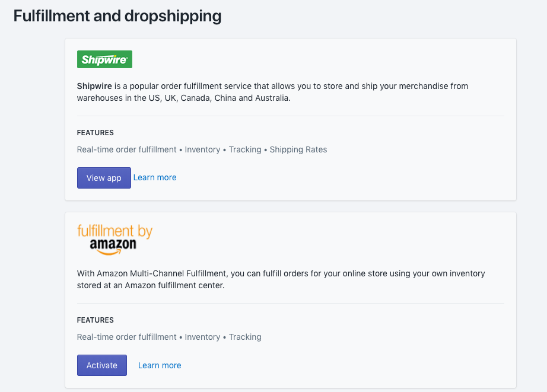Click the FEATURES label in Amazon card
Screen dimensions: 547x392
coord(95,320)
